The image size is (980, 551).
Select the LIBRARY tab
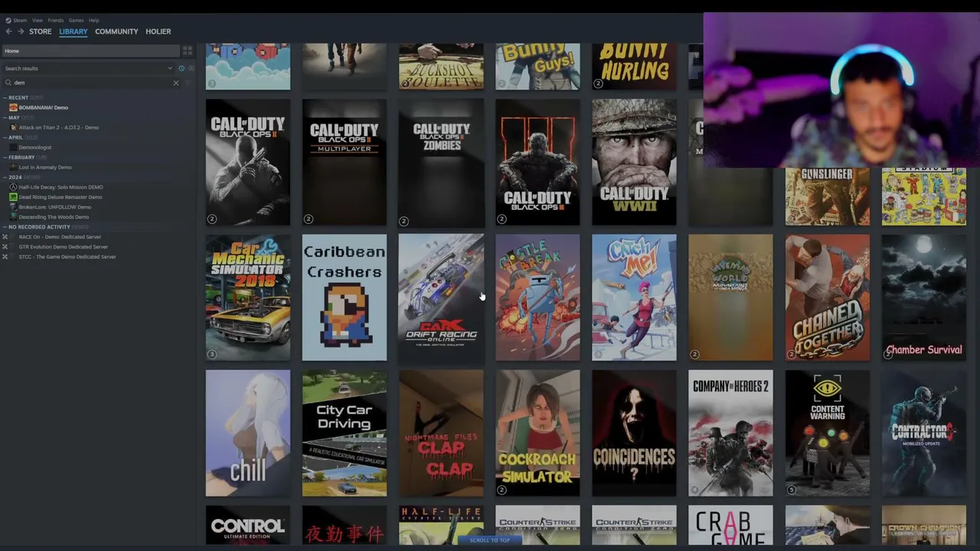coord(73,31)
